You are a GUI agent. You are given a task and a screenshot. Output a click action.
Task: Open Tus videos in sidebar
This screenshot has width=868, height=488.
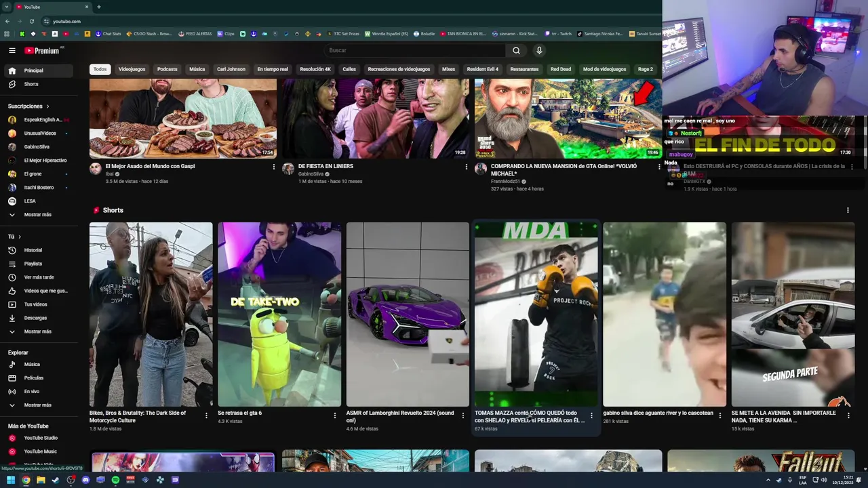[39, 304]
